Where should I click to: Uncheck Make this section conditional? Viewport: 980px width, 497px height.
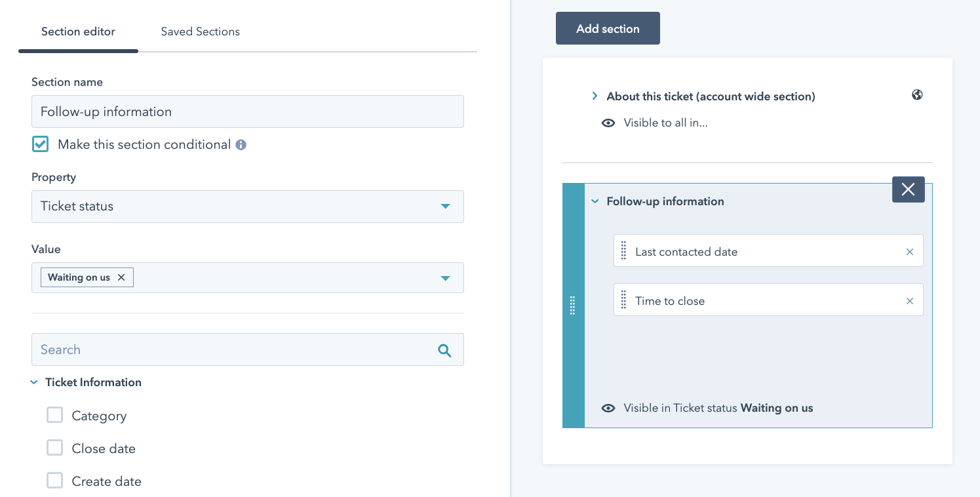41,144
